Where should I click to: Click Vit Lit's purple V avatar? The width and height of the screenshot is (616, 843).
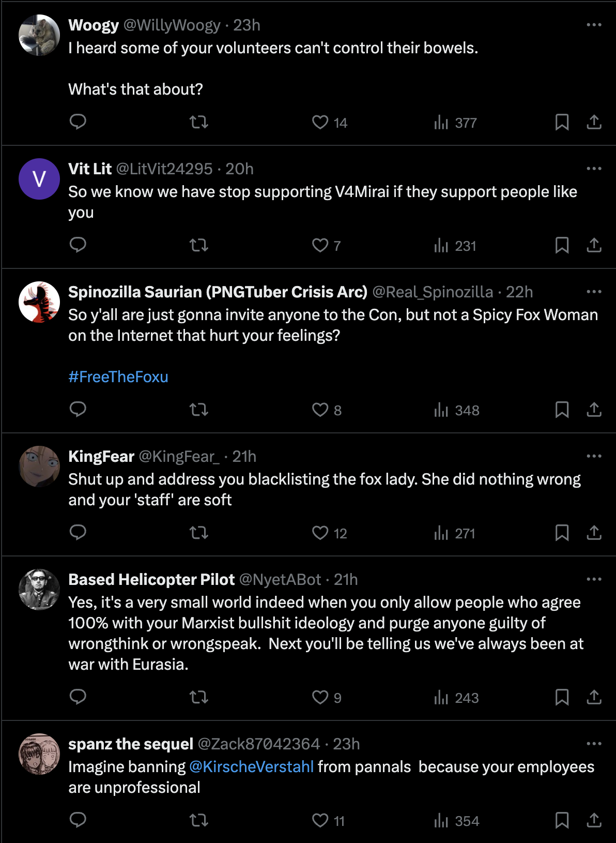39,179
